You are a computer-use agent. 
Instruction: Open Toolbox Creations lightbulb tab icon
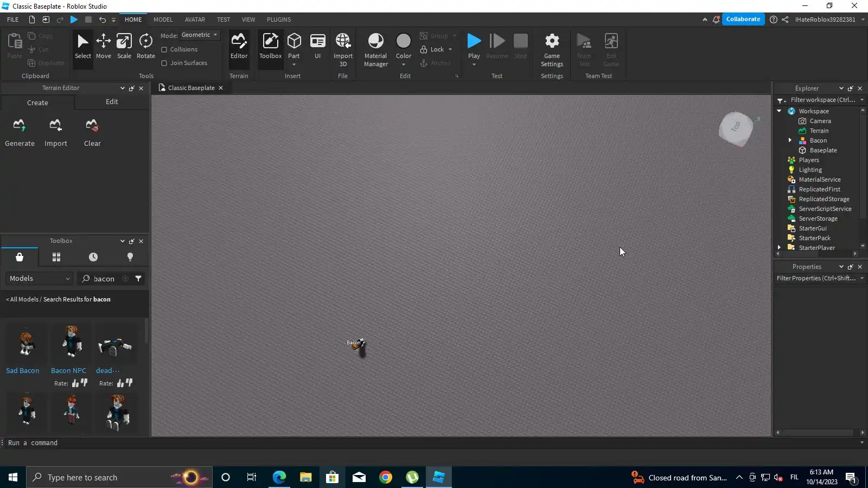click(x=130, y=257)
